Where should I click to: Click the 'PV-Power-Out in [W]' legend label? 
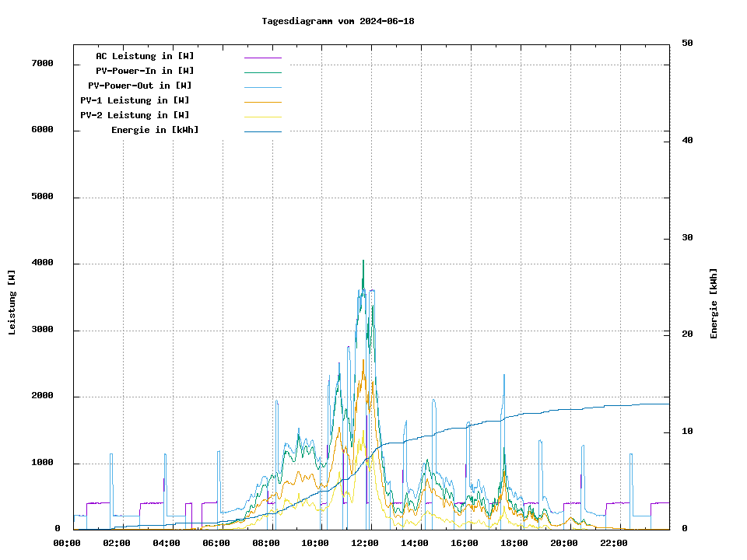coord(140,86)
